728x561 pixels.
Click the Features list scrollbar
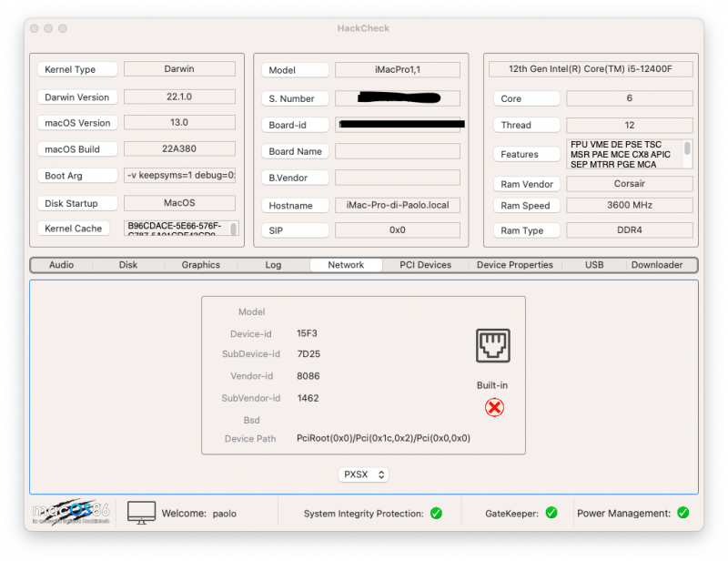[x=687, y=149]
